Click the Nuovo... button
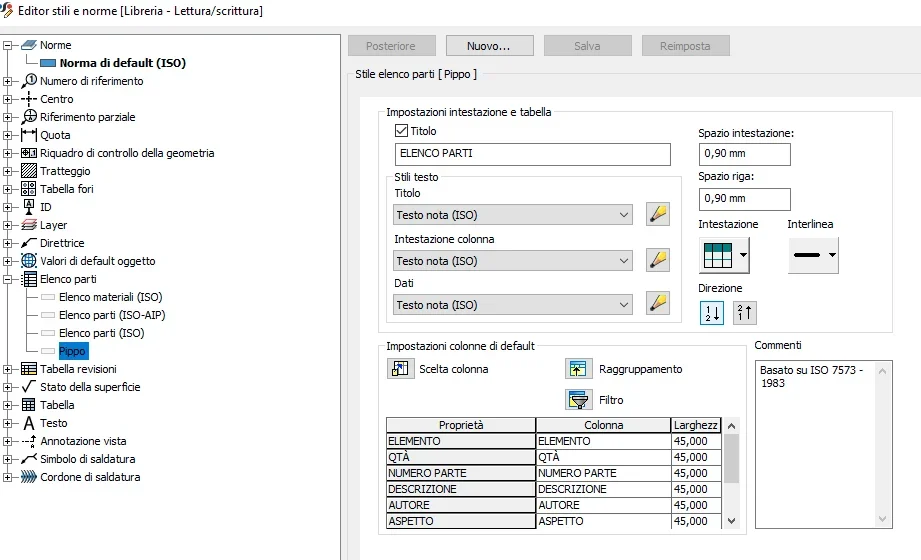The width and height of the screenshot is (921, 560). click(x=490, y=46)
